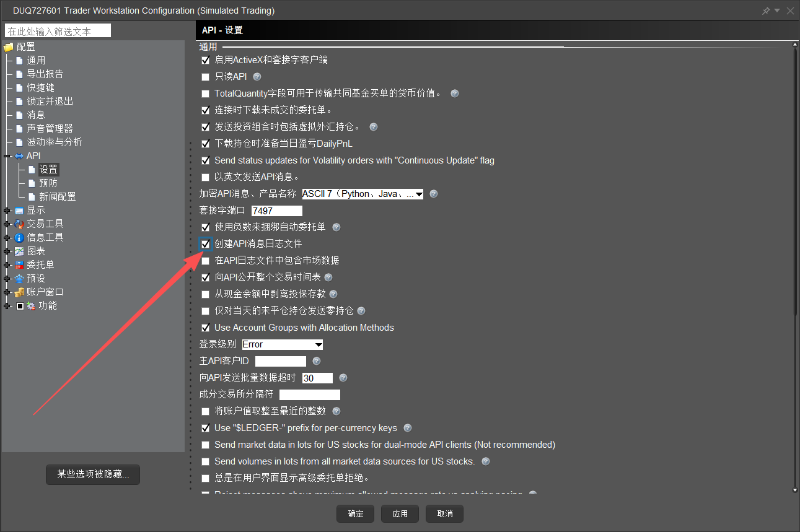This screenshot has height=532, width=800.
Task: Click 某些选项被隐藏 button
Action: [x=93, y=474]
